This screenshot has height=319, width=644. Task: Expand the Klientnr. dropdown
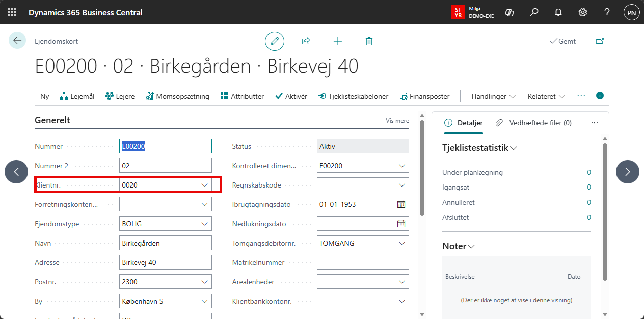(x=205, y=185)
